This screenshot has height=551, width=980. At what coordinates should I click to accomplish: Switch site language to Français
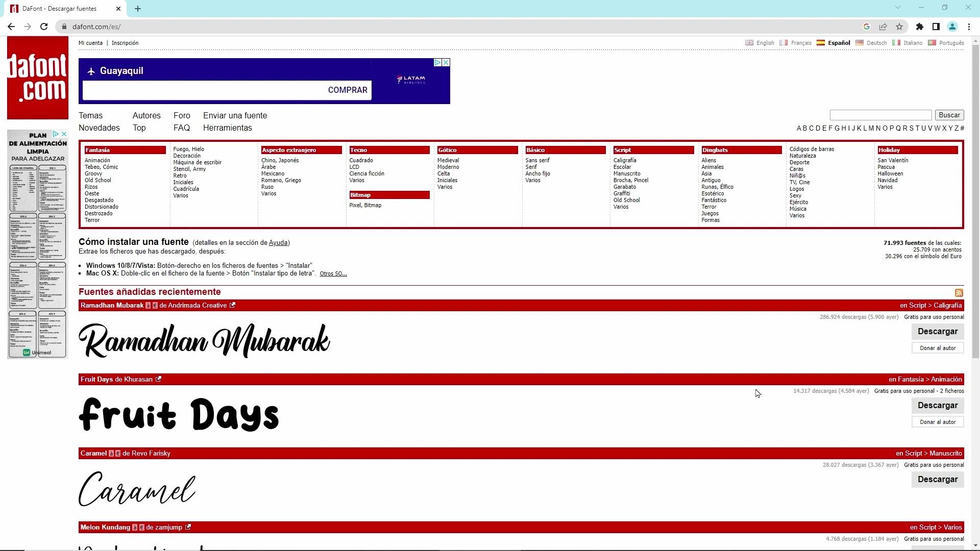click(801, 43)
